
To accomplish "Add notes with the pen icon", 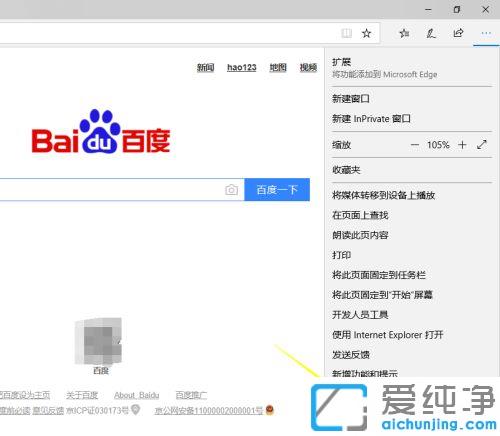I will click(x=431, y=33).
